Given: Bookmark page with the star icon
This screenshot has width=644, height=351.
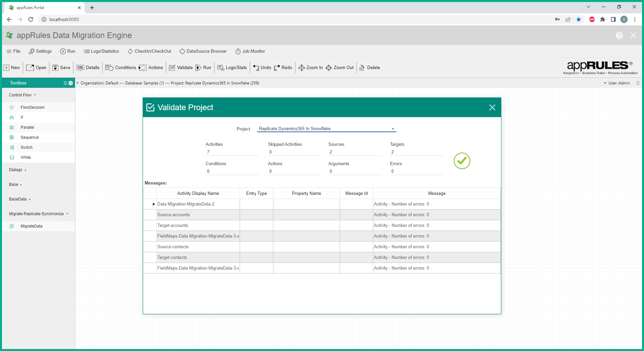Looking at the screenshot, I should 579,19.
